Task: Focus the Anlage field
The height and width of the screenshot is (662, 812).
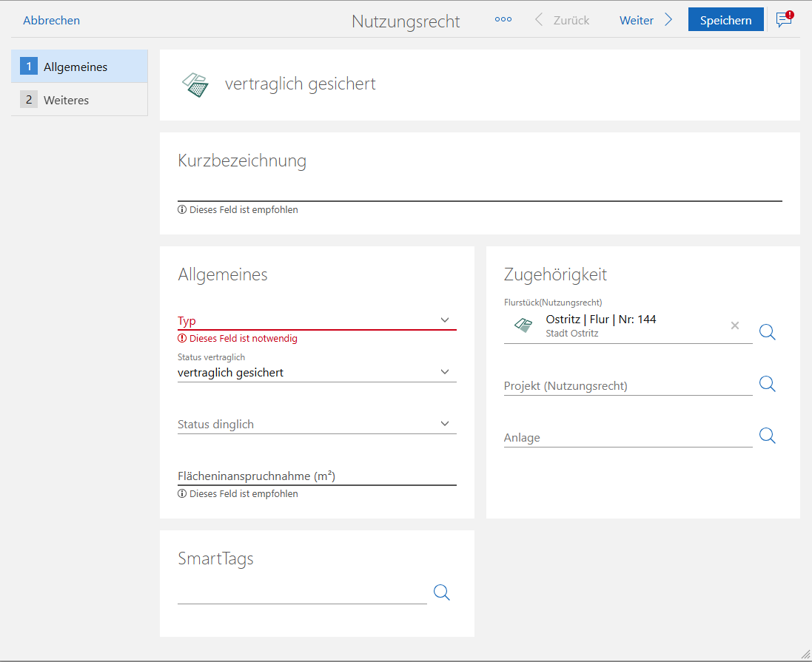Action: click(x=628, y=437)
